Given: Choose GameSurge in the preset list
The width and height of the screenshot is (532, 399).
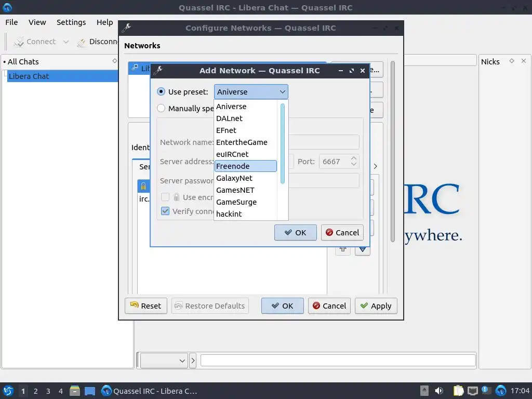Looking at the screenshot, I should [x=246, y=202].
